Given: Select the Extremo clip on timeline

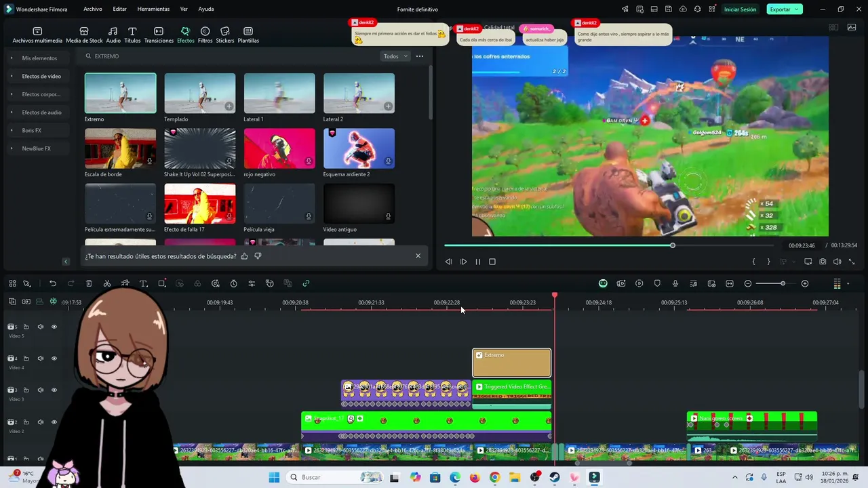Looking at the screenshot, I should click(x=511, y=363).
